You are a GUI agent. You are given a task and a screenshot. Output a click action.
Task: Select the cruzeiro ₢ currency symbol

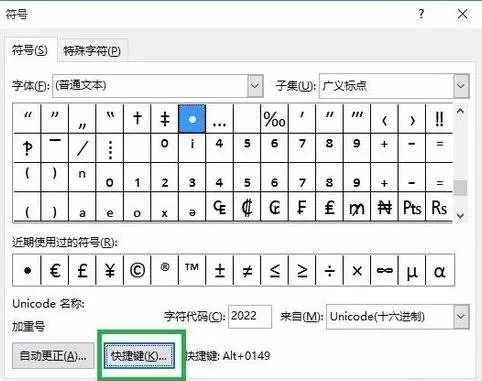pos(274,207)
